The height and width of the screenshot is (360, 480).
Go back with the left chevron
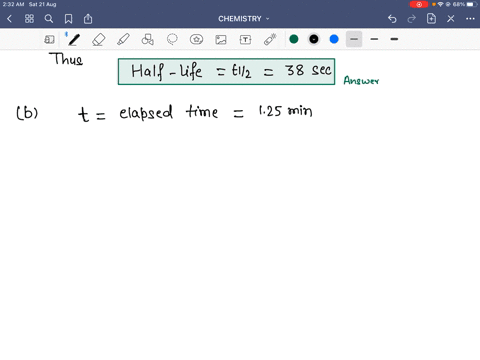(9, 19)
